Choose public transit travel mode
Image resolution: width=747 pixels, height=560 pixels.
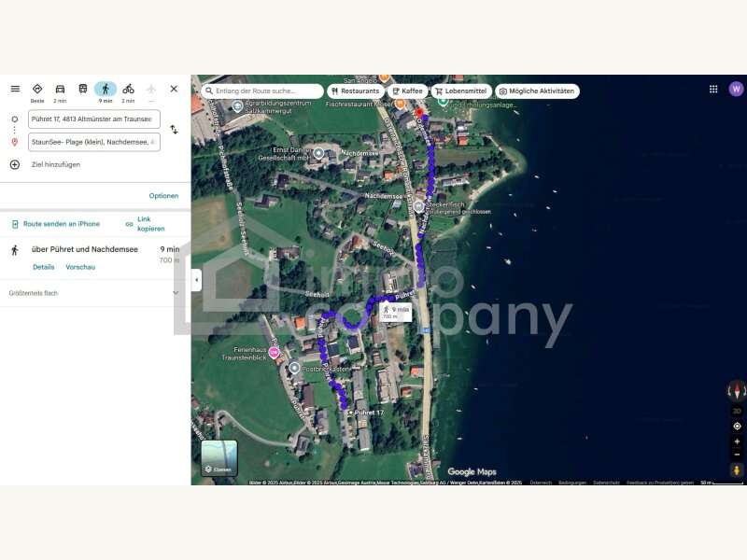[x=83, y=89]
